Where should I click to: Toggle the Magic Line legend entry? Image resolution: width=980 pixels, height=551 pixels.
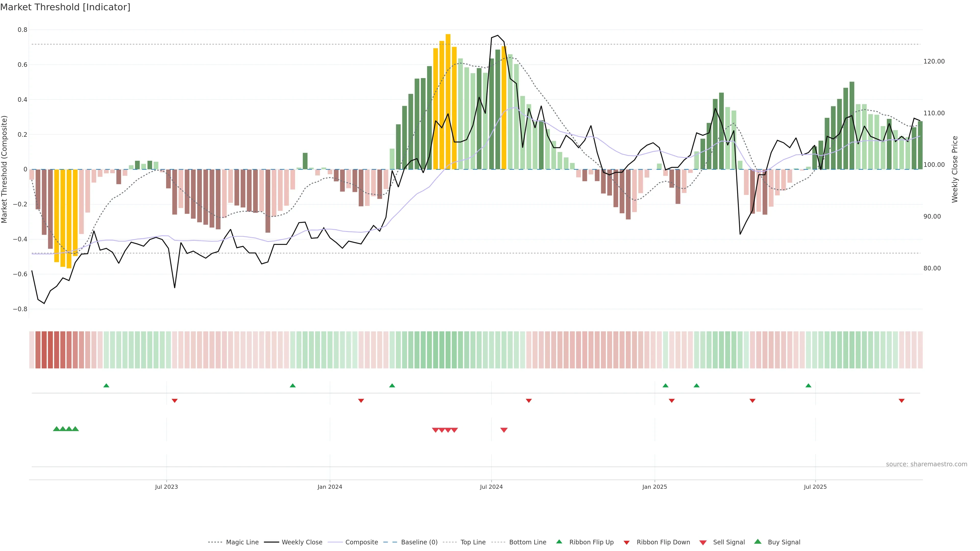pos(242,542)
